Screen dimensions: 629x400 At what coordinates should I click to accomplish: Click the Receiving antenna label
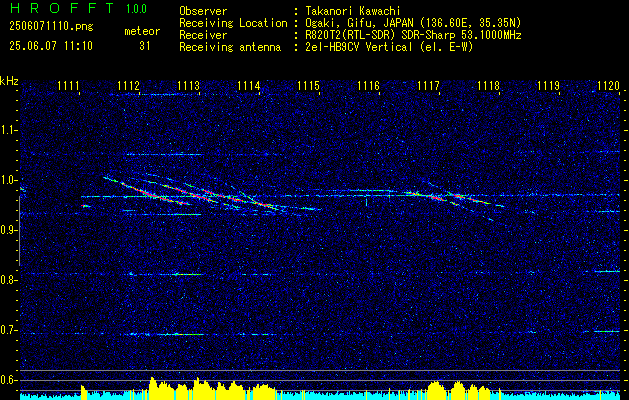point(230,47)
